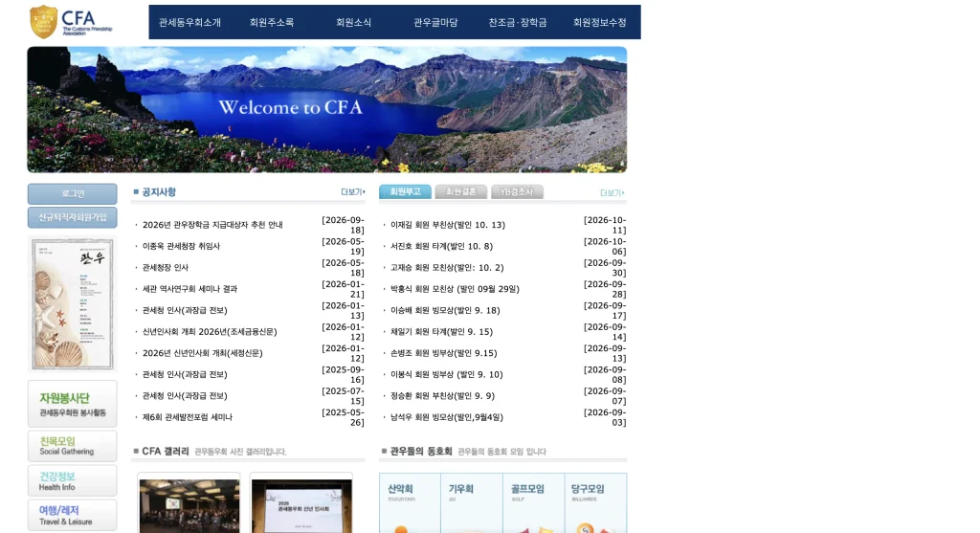The width and height of the screenshot is (980, 533).
Task: Open 이승배 회원 빙모상 obituary
Action: [445, 311]
